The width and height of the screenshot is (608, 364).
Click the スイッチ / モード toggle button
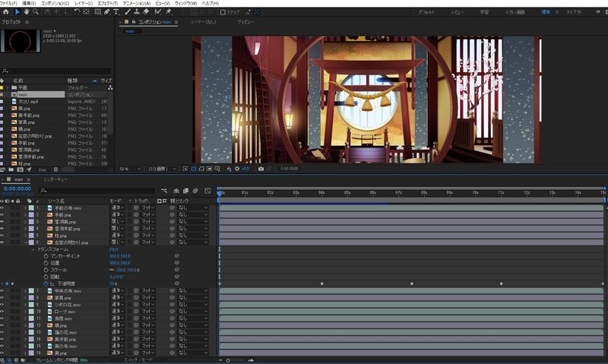[138, 360]
